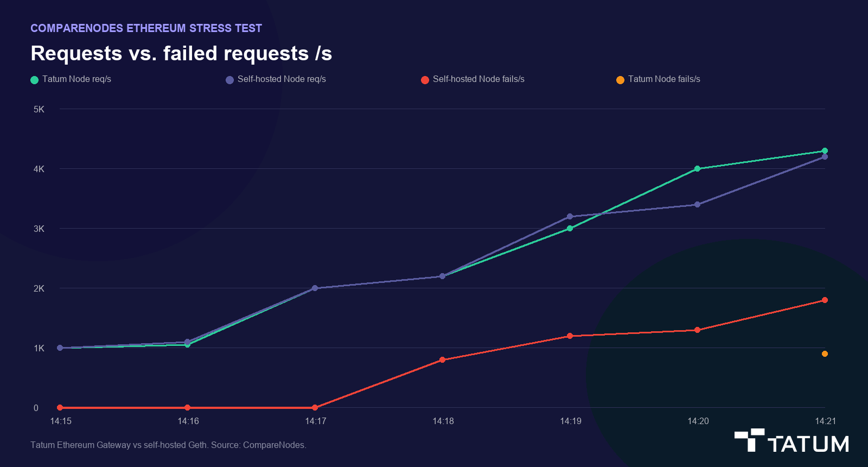Toggle the "Tatum Node fails/s" legend label
Viewport: 868px width, 467px height.
click(x=664, y=79)
